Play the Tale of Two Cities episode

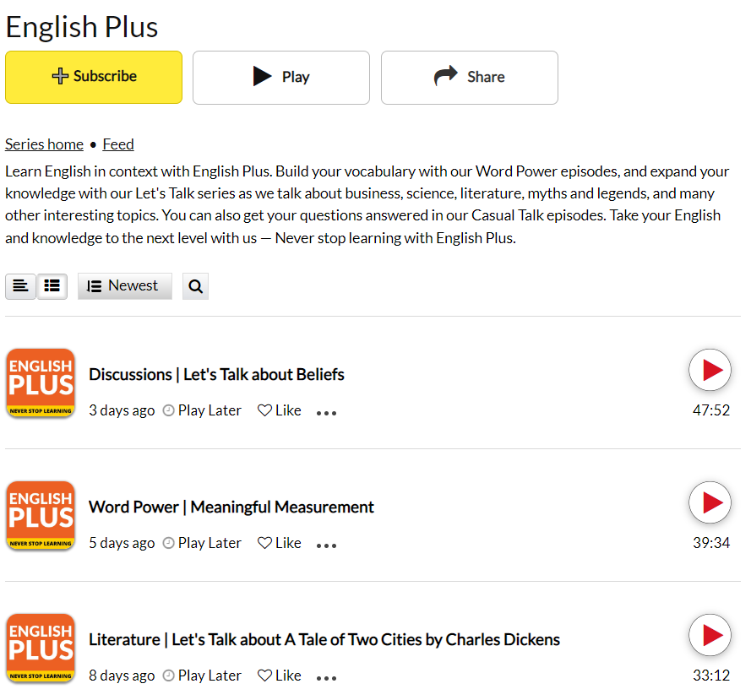pyautogui.click(x=710, y=635)
